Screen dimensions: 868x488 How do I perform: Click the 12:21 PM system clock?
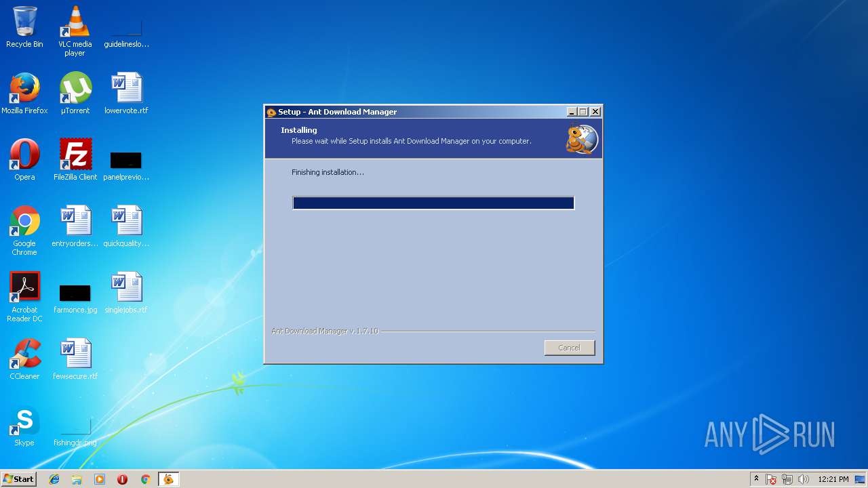(833, 479)
